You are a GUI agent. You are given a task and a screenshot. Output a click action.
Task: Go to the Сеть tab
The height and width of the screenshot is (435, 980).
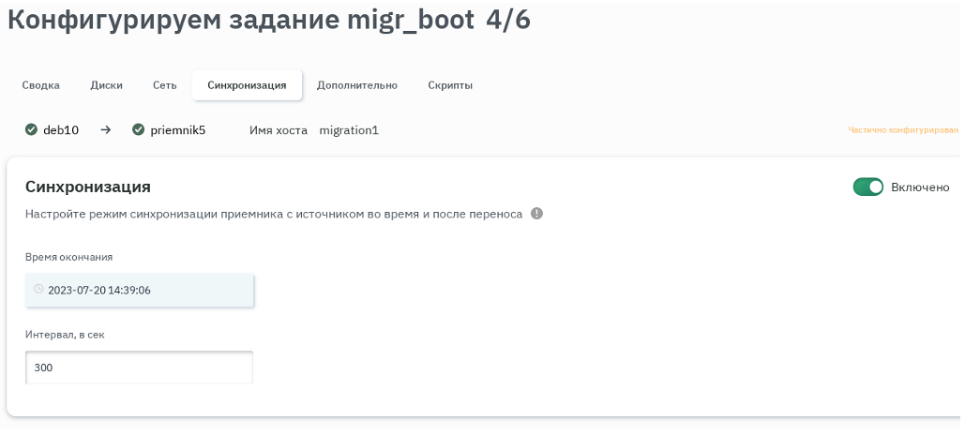[x=164, y=85]
